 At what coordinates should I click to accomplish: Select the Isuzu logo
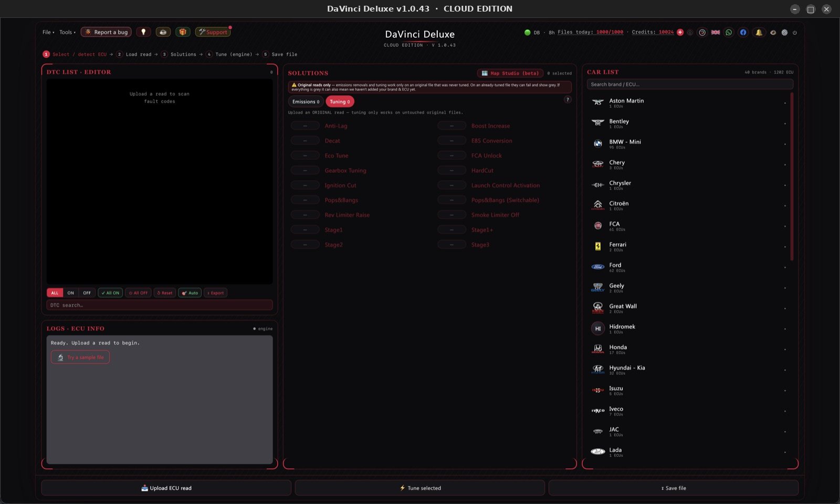(x=598, y=390)
